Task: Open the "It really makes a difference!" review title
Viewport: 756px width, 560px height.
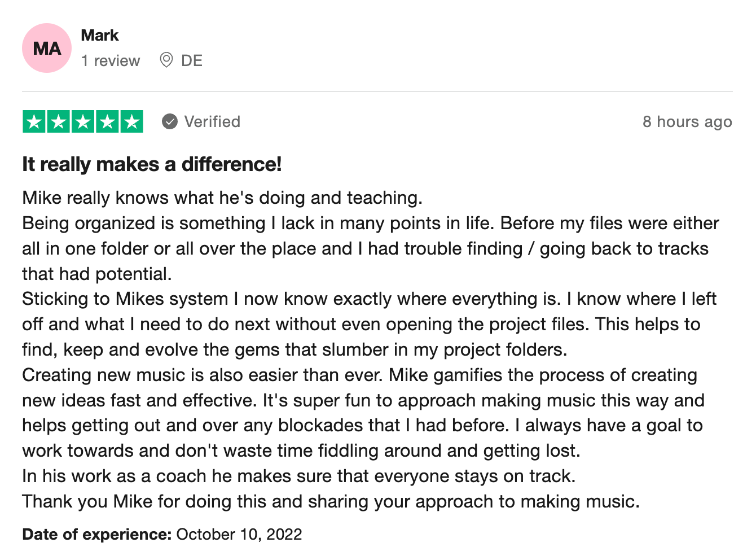Action: (x=152, y=164)
